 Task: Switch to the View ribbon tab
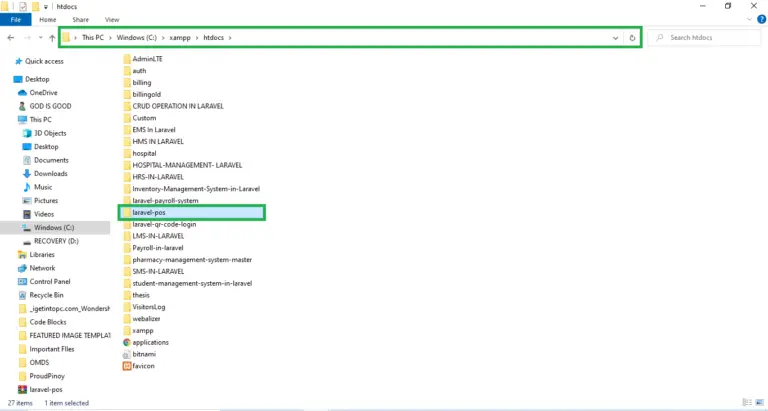112,20
